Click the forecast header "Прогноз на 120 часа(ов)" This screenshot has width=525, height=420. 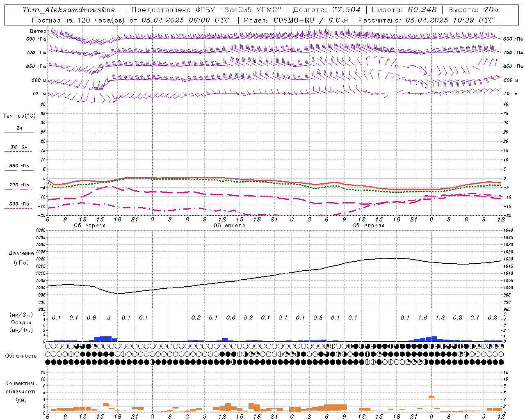(x=79, y=20)
